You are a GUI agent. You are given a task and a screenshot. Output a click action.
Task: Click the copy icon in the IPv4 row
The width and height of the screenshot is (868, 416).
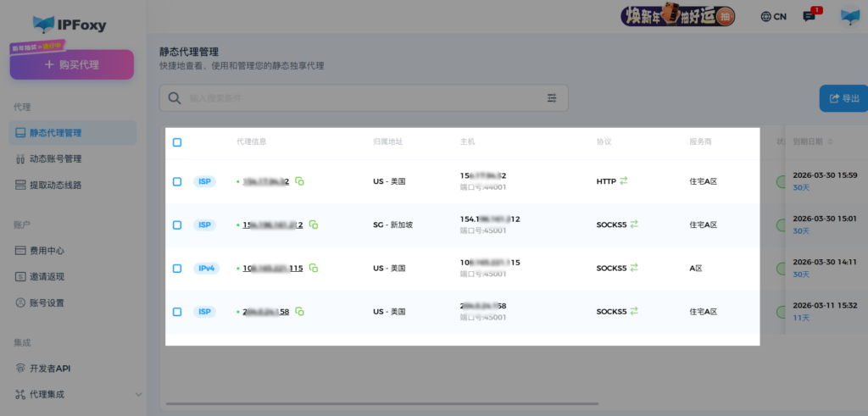coord(314,268)
